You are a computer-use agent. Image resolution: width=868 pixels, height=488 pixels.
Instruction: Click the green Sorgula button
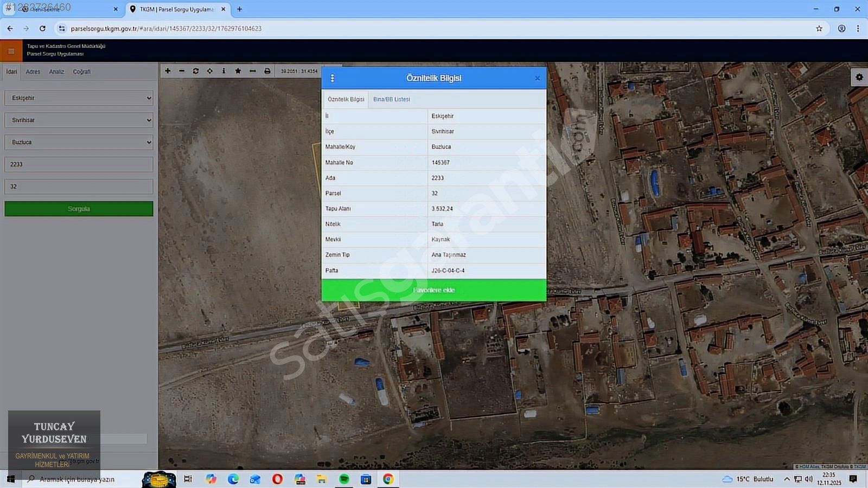tap(79, 209)
